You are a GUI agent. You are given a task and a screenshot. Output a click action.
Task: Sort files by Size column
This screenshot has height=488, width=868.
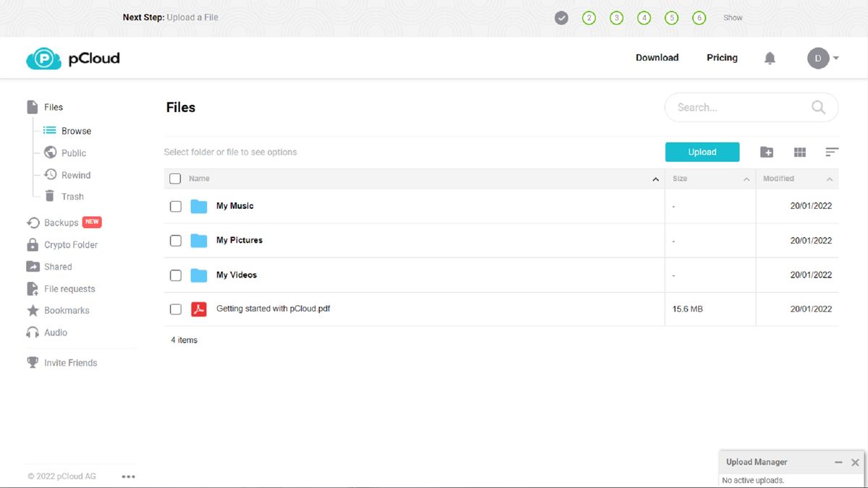pos(680,178)
